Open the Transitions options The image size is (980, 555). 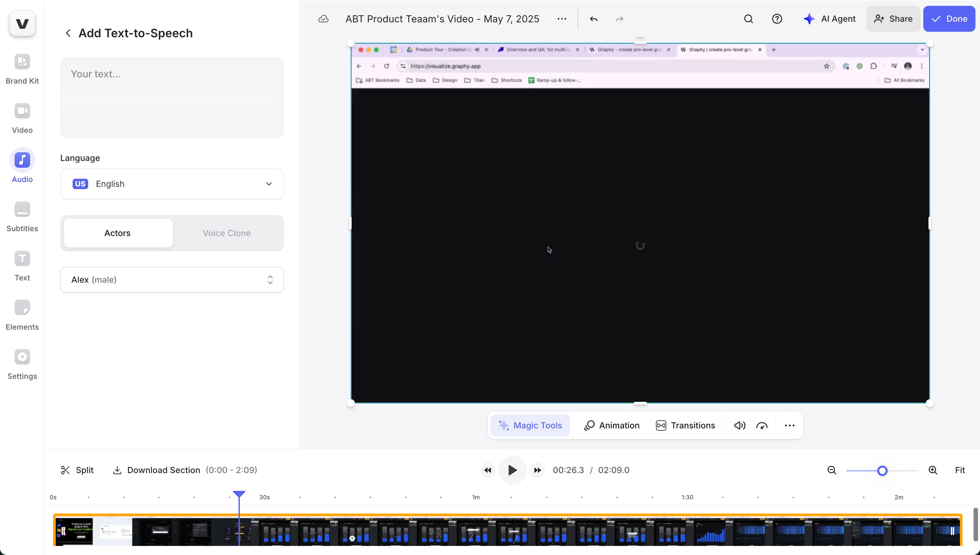click(x=685, y=425)
